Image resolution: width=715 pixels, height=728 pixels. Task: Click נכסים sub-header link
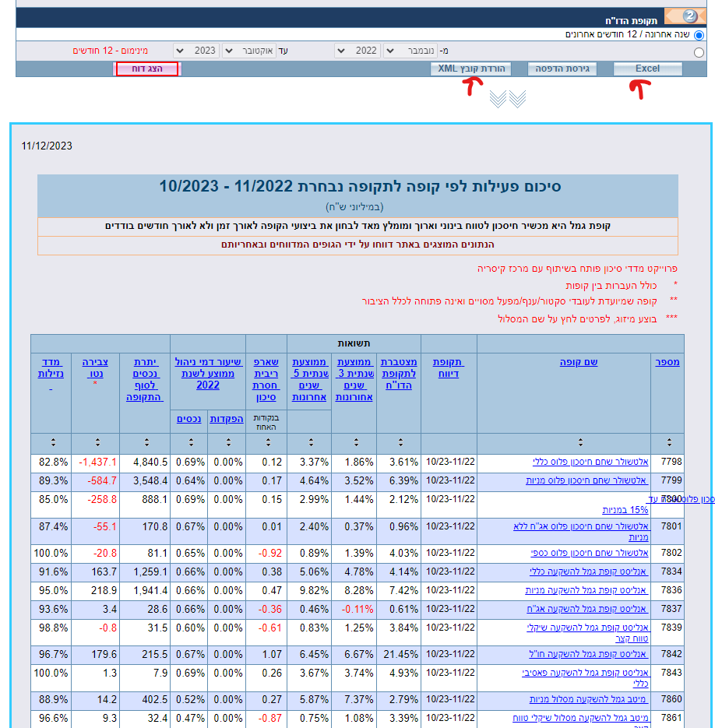(x=188, y=419)
